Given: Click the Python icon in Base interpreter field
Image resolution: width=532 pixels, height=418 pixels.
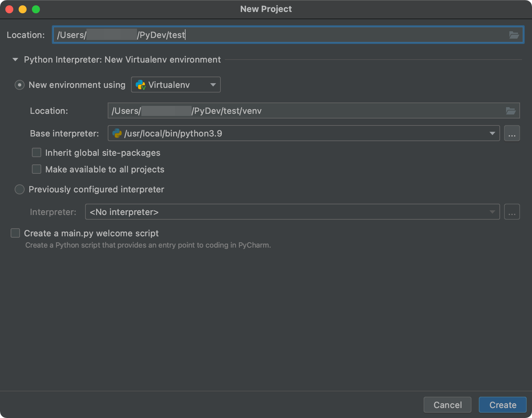Looking at the screenshot, I should point(117,133).
